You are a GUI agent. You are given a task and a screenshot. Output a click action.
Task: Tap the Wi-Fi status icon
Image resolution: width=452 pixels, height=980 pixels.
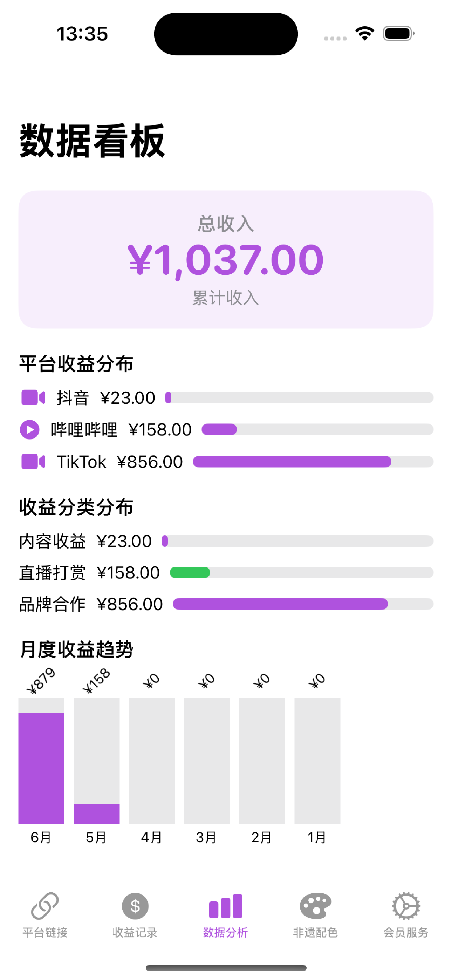click(364, 34)
